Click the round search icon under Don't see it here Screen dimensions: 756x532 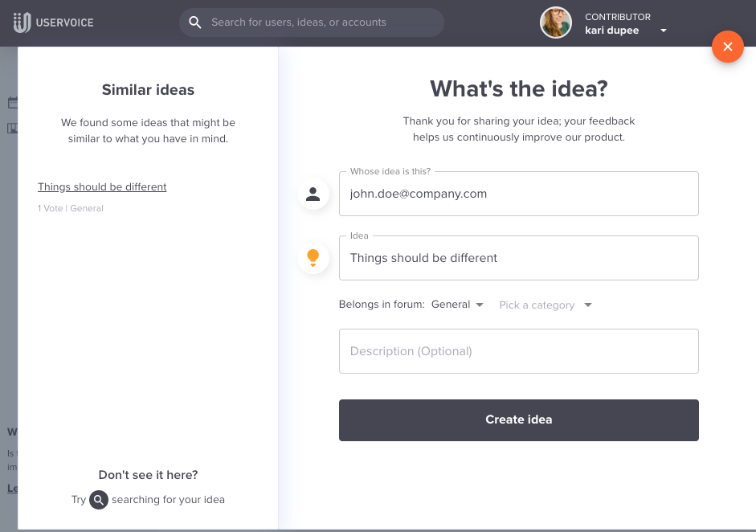coord(98,500)
